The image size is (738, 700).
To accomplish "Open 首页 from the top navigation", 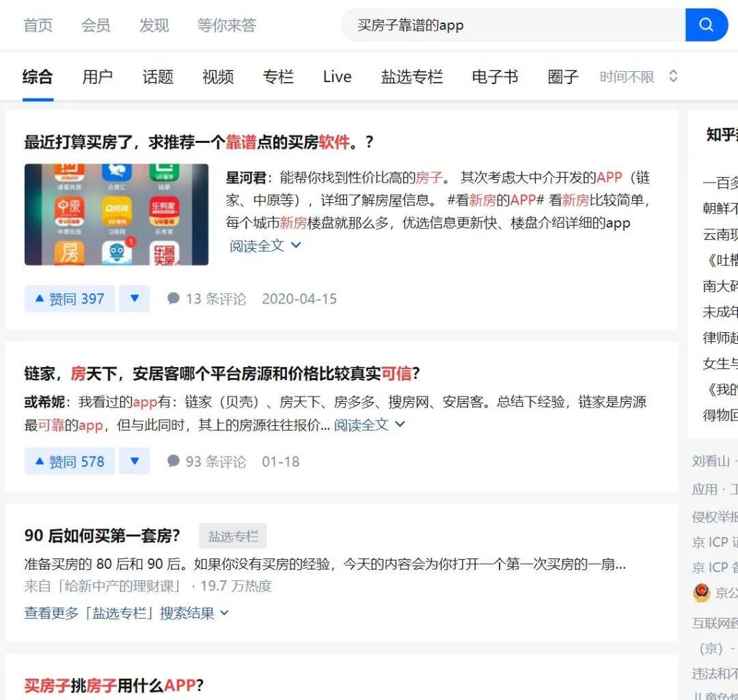I will 38,25.
